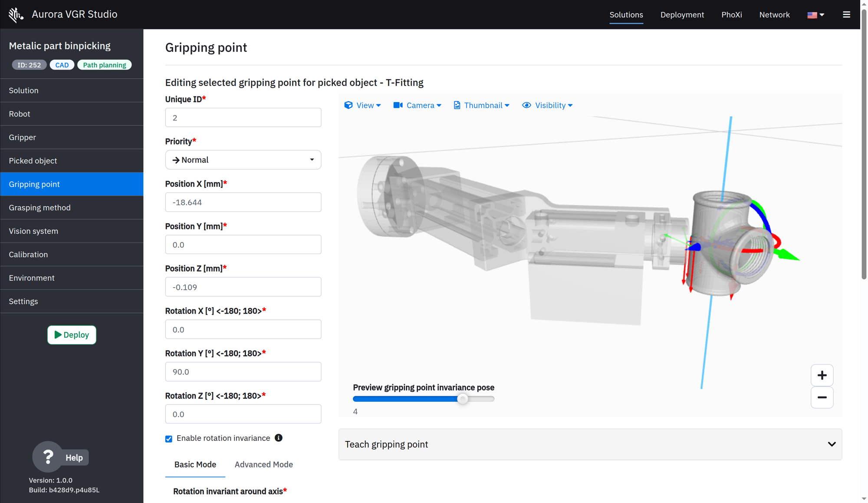868x503 pixels.
Task: Open the Grasping method sidebar item
Action: click(x=72, y=208)
